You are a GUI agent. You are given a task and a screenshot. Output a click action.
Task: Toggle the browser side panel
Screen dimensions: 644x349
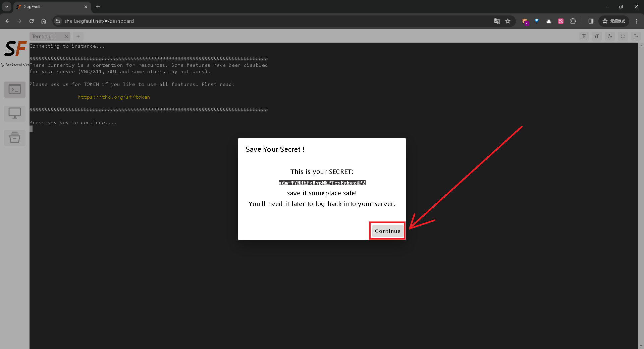tap(591, 21)
